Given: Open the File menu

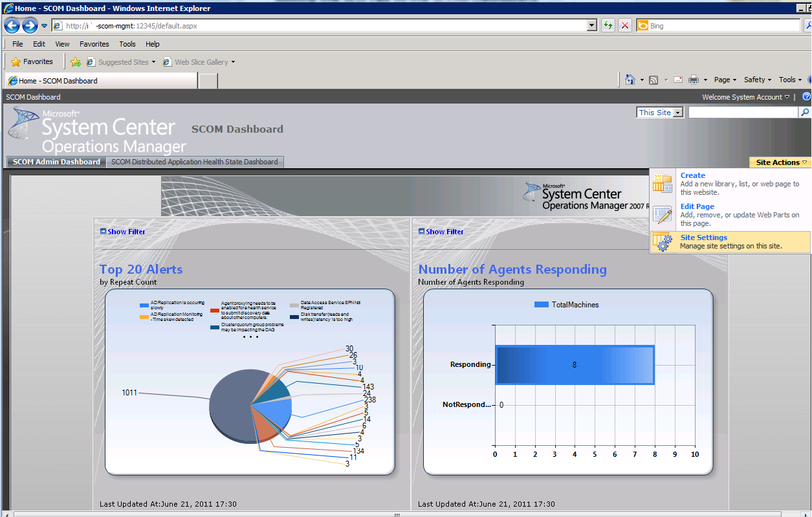Looking at the screenshot, I should coord(17,43).
